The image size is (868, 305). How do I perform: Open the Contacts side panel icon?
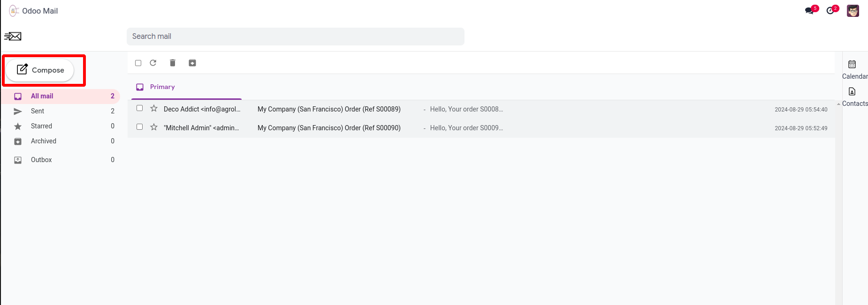click(x=852, y=91)
